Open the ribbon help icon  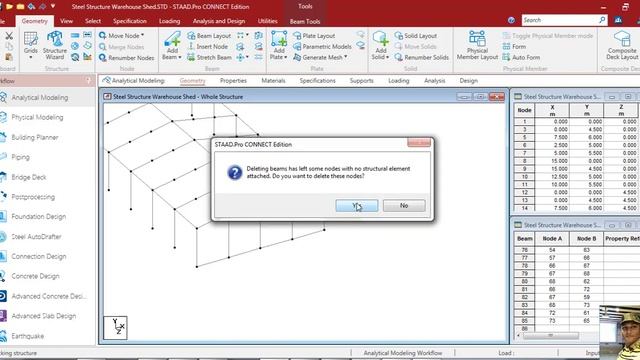(x=511, y=20)
